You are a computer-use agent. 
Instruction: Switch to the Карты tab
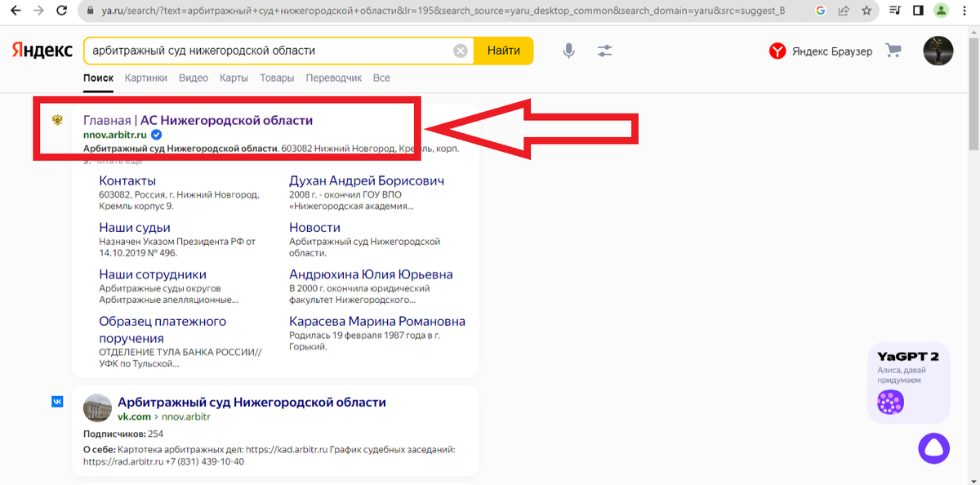point(234,78)
